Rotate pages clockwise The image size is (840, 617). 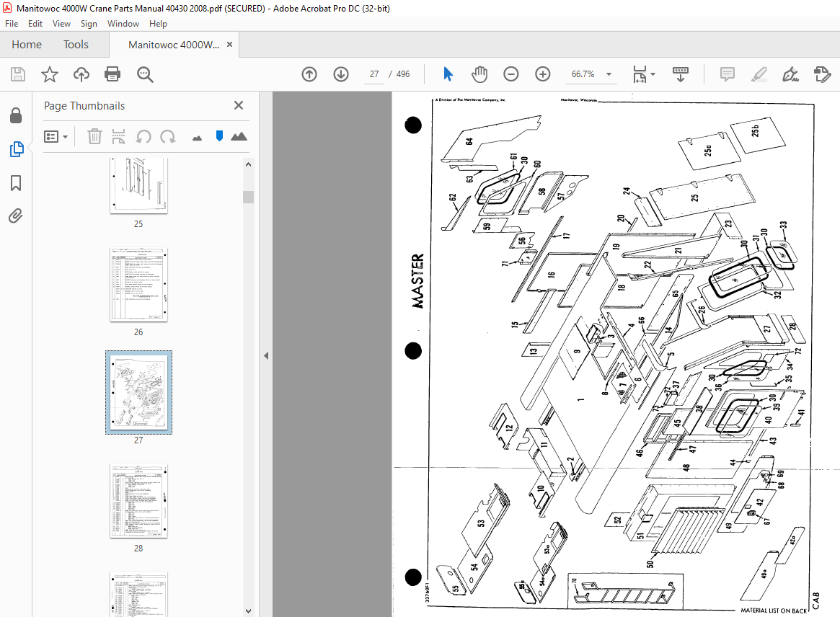pyautogui.click(x=168, y=136)
